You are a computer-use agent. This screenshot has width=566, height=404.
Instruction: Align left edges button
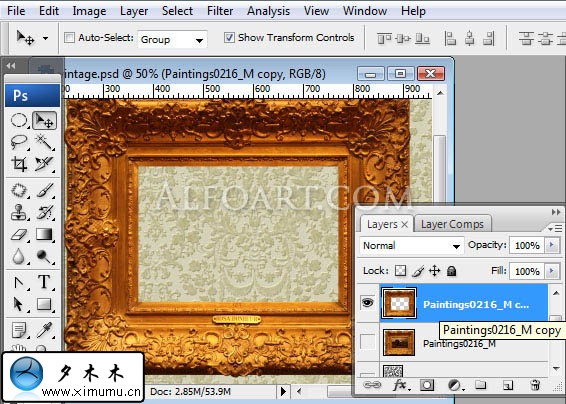pos(450,38)
